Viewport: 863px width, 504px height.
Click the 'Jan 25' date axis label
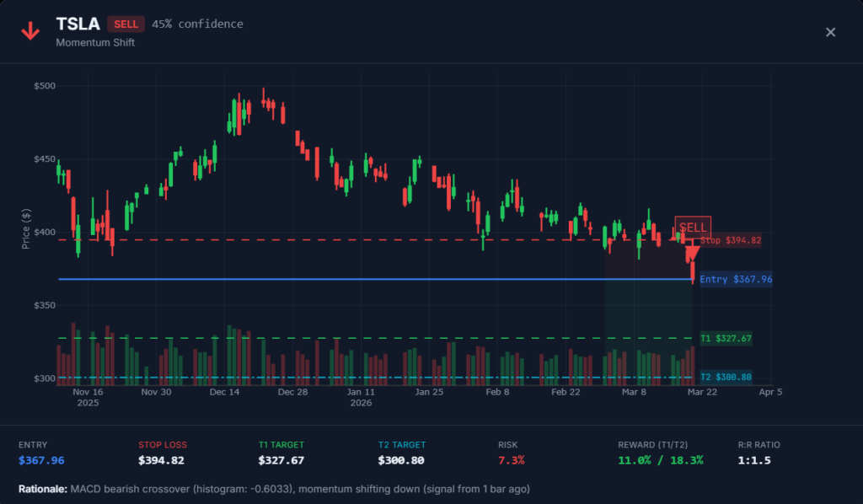click(x=429, y=392)
